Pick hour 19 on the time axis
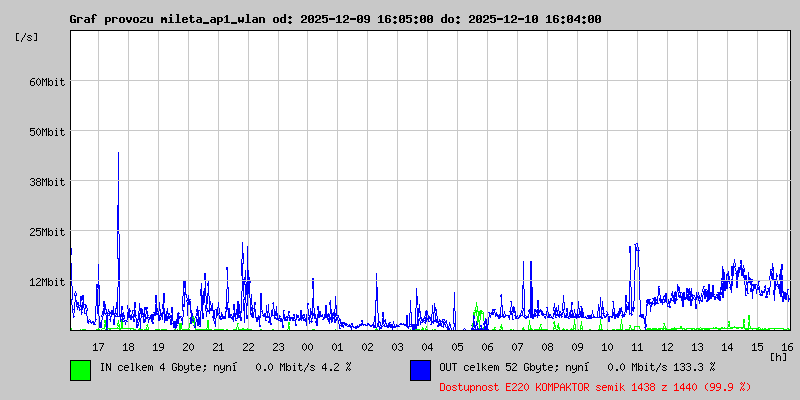 158,346
